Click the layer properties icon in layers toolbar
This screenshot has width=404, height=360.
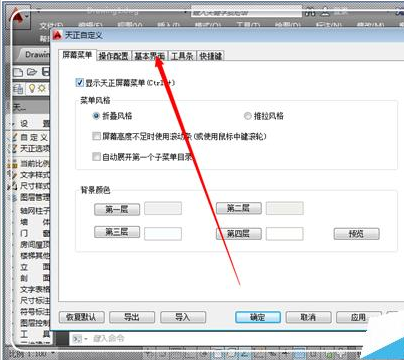coord(18,89)
